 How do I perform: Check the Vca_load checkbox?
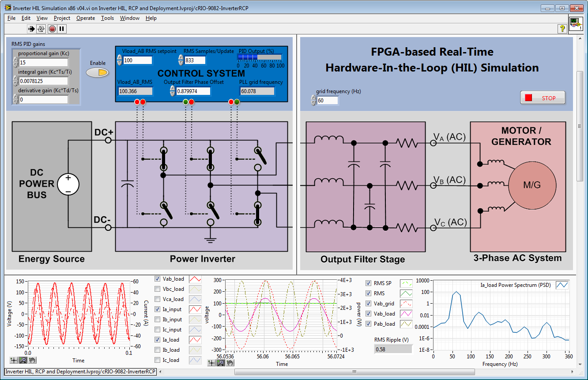[x=158, y=299]
